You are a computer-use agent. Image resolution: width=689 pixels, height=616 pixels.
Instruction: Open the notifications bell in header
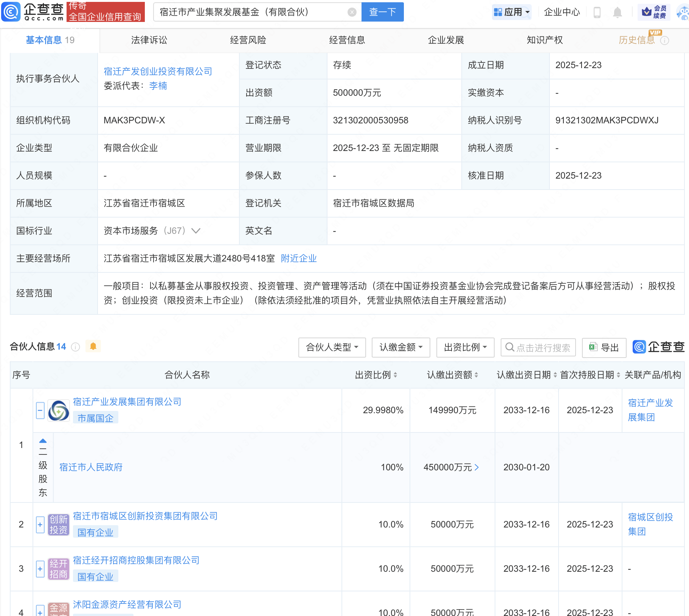point(617,12)
